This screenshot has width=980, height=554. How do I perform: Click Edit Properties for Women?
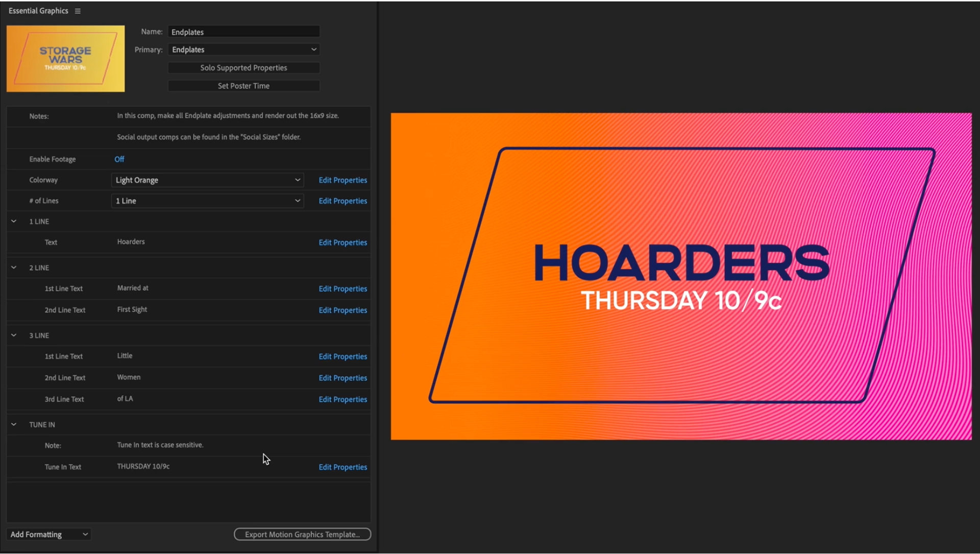[x=342, y=378]
